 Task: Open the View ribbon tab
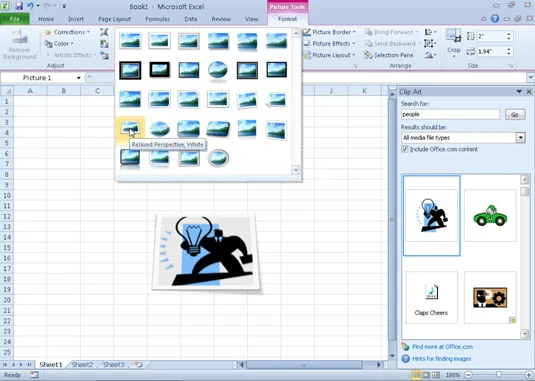pos(251,19)
